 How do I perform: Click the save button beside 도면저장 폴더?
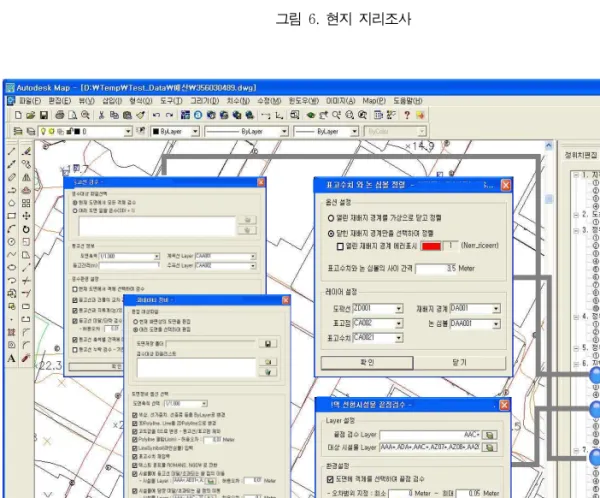tap(268, 343)
